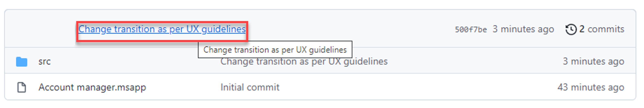
Task: Click the word commits beside the clock
Action: pos(606,30)
